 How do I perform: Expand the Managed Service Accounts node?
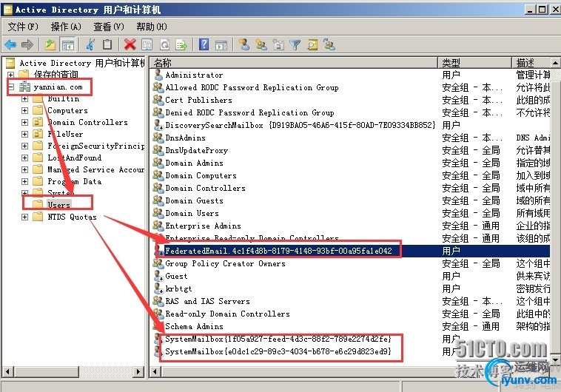pyautogui.click(x=24, y=169)
